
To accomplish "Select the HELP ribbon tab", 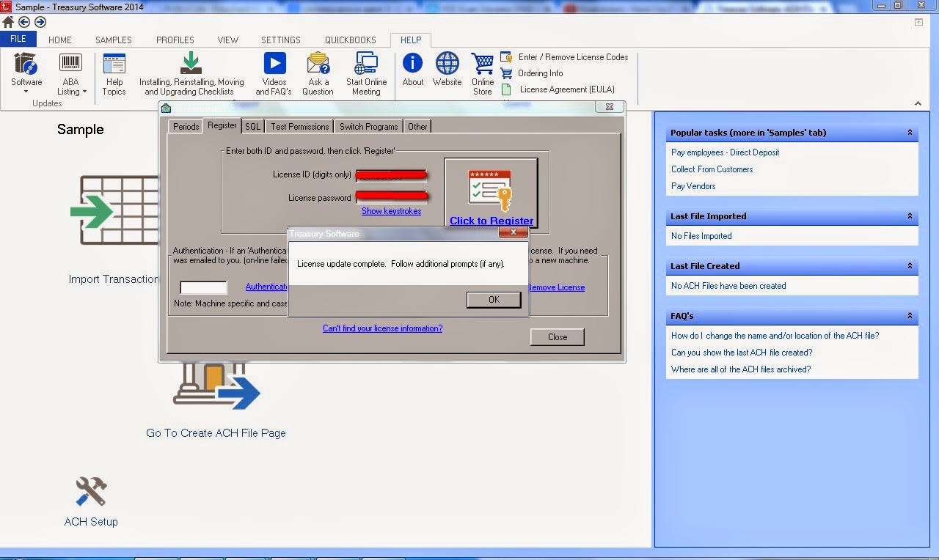I will (x=411, y=40).
